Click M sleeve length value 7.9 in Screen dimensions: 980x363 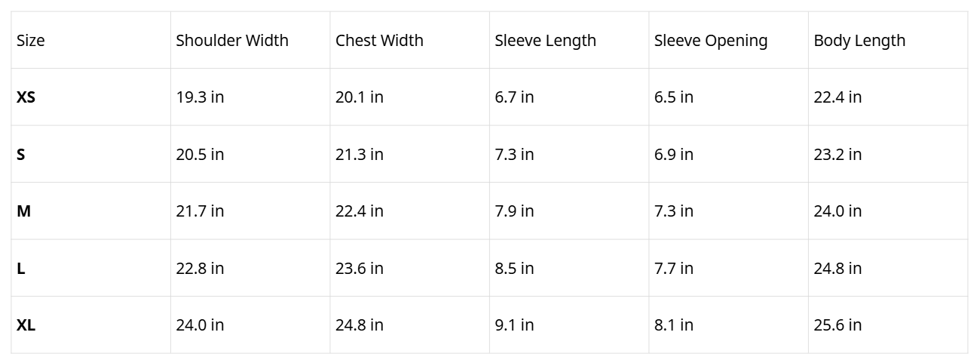(514, 211)
